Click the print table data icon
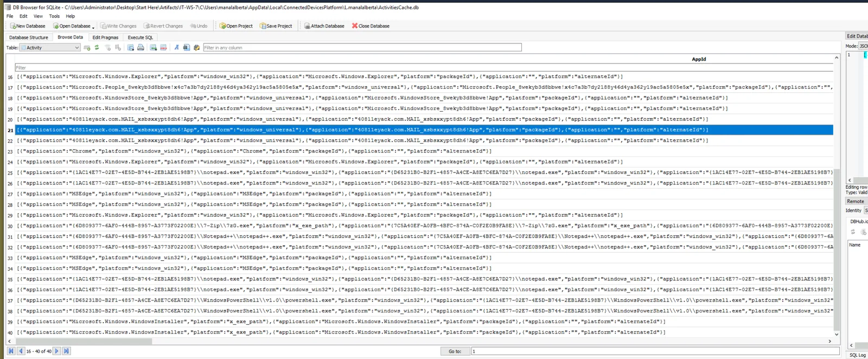Viewport: 868px width, 359px height. point(141,48)
